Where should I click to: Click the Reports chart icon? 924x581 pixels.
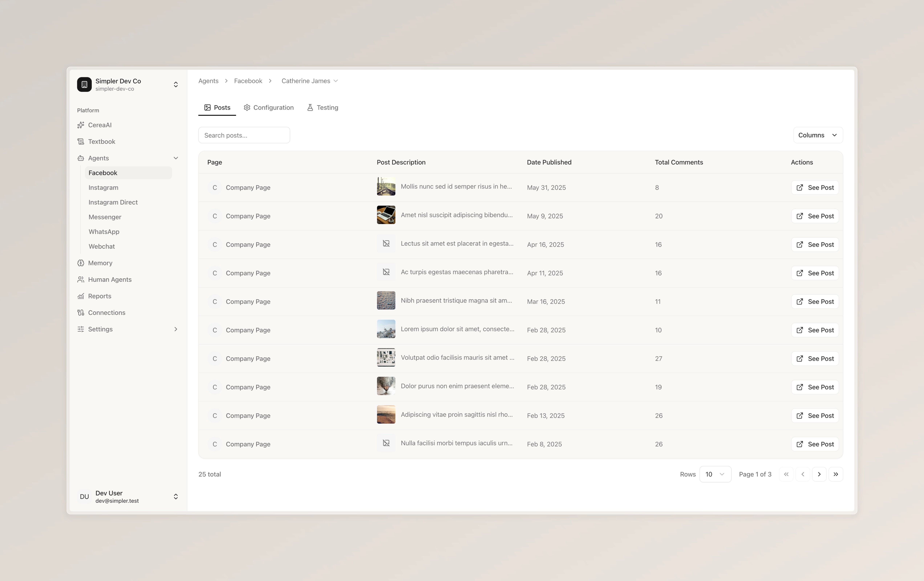coord(81,296)
